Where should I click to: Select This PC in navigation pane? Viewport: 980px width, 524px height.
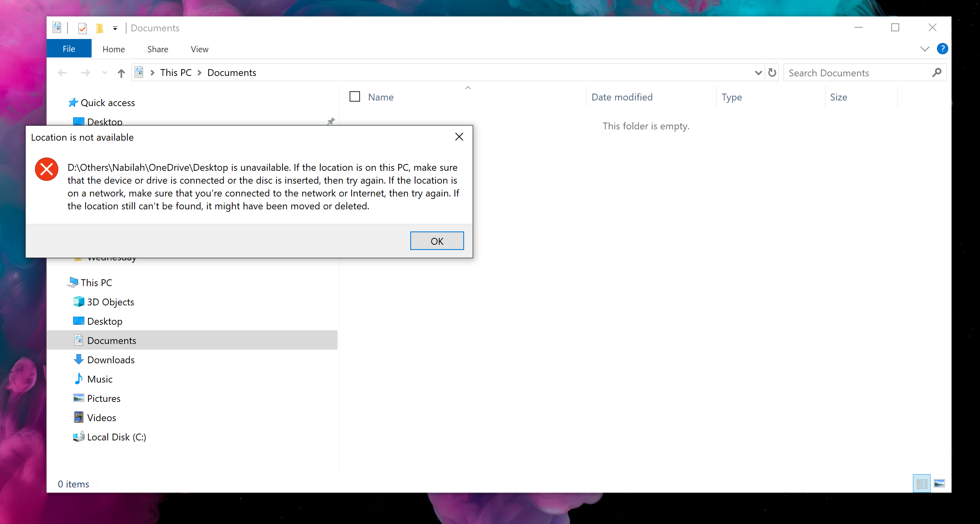pyautogui.click(x=96, y=283)
